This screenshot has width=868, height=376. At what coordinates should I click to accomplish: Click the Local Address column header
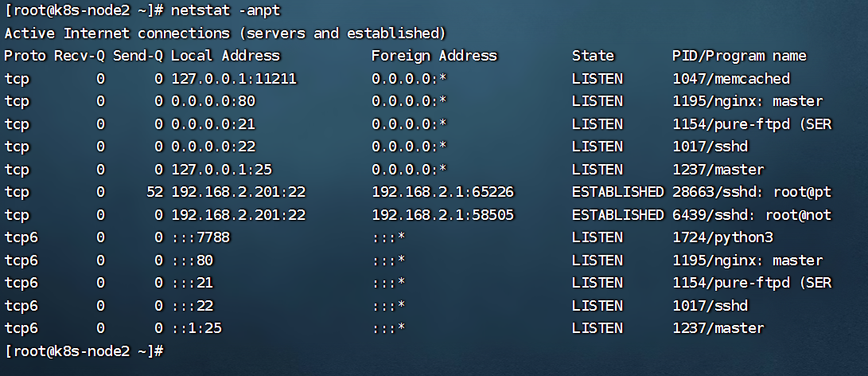click(x=225, y=56)
